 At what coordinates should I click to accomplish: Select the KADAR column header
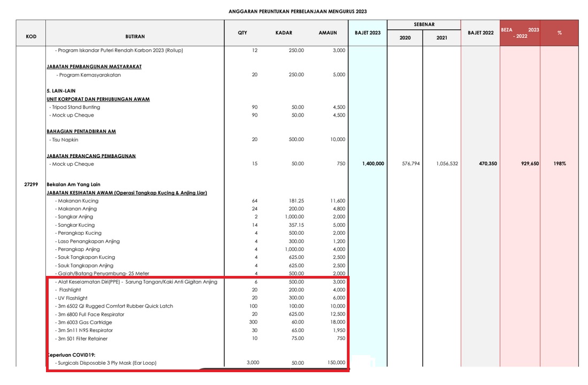pos(284,33)
